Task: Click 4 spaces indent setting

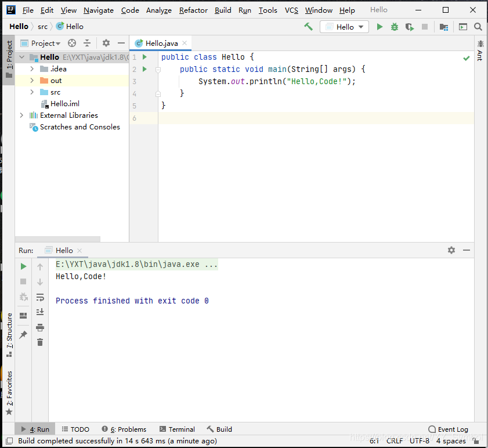Action: (x=451, y=441)
